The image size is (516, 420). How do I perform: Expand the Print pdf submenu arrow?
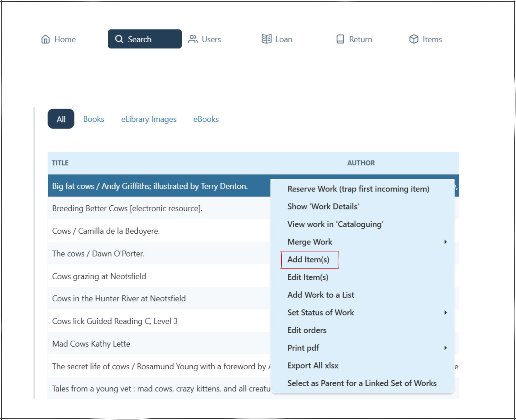[445, 348]
